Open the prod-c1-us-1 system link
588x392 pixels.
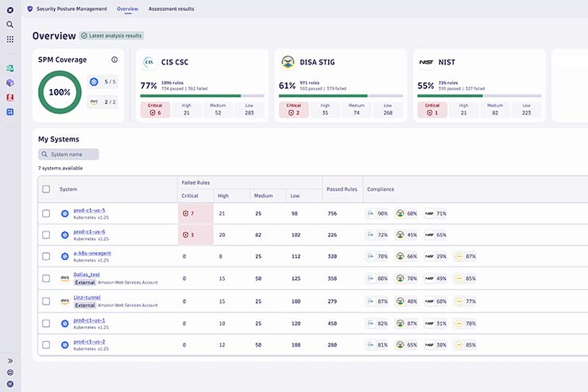click(x=89, y=320)
